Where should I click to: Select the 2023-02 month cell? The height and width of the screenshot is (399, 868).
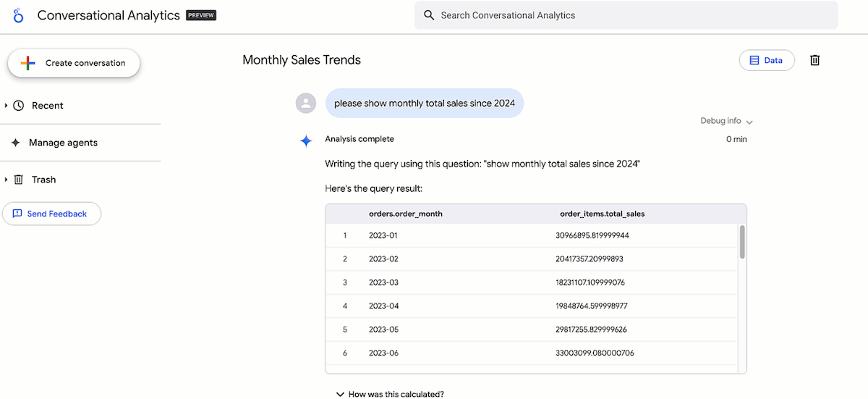coord(383,259)
